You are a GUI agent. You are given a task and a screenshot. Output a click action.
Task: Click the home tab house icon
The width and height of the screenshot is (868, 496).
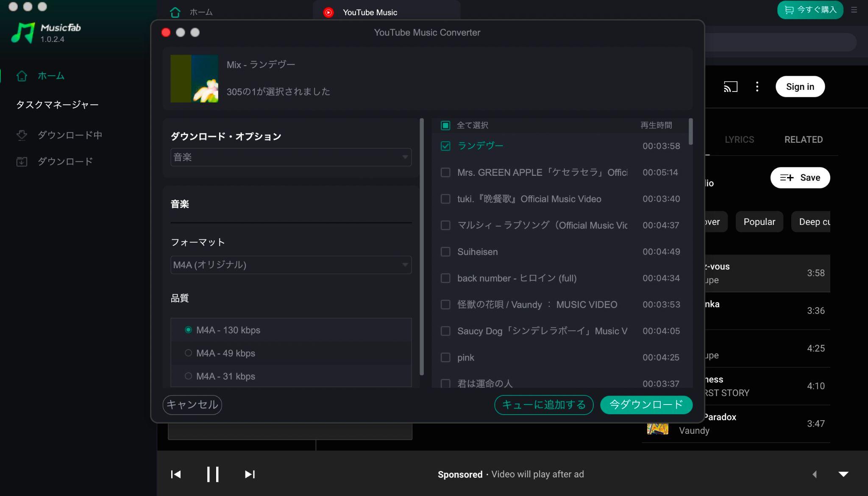tap(175, 12)
